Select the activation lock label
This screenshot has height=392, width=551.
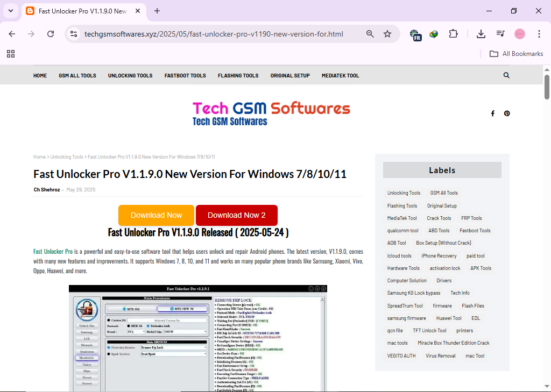[x=445, y=268]
